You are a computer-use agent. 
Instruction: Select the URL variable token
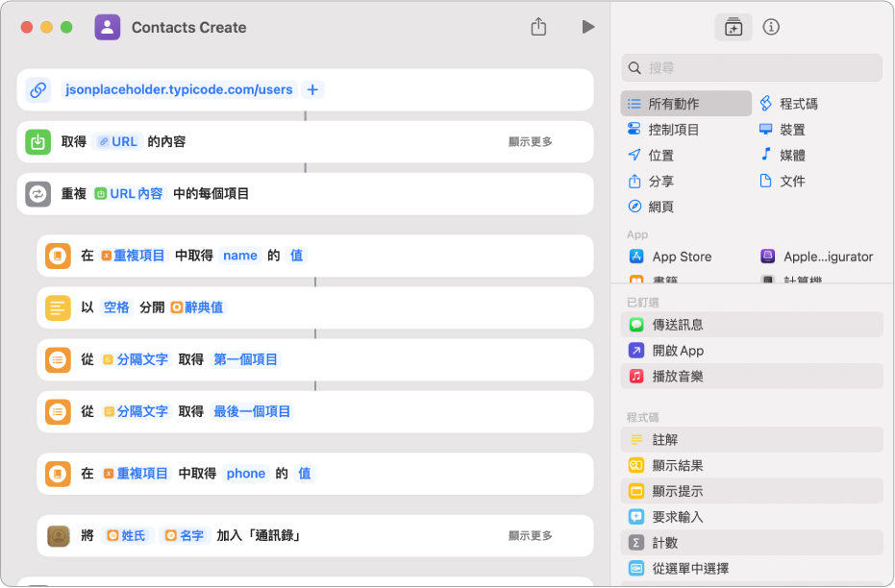tap(117, 141)
